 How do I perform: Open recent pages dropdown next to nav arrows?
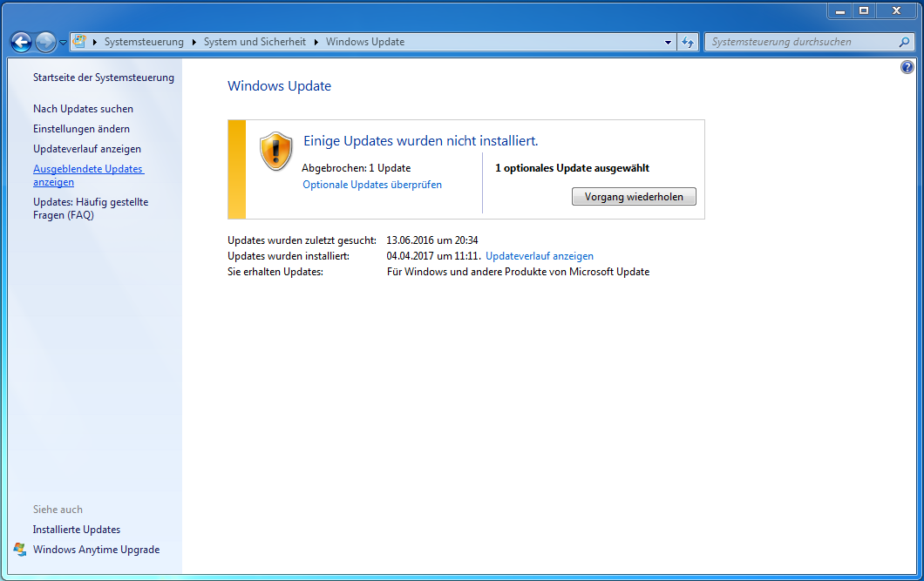point(63,43)
